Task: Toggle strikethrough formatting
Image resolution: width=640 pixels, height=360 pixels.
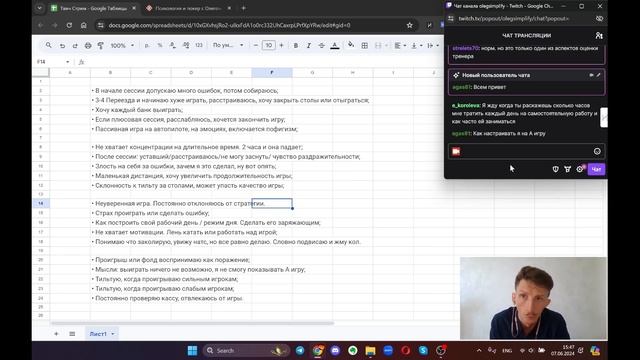Action: click(322, 45)
